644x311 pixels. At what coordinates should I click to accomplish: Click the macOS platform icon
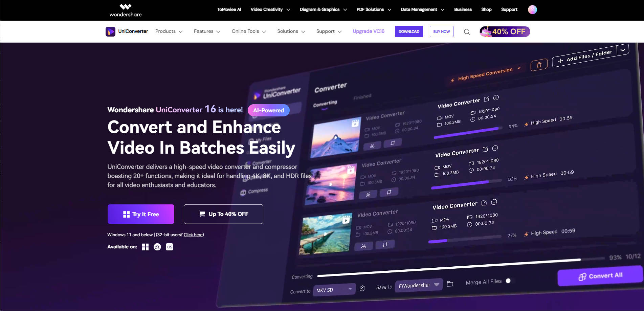coord(157,247)
